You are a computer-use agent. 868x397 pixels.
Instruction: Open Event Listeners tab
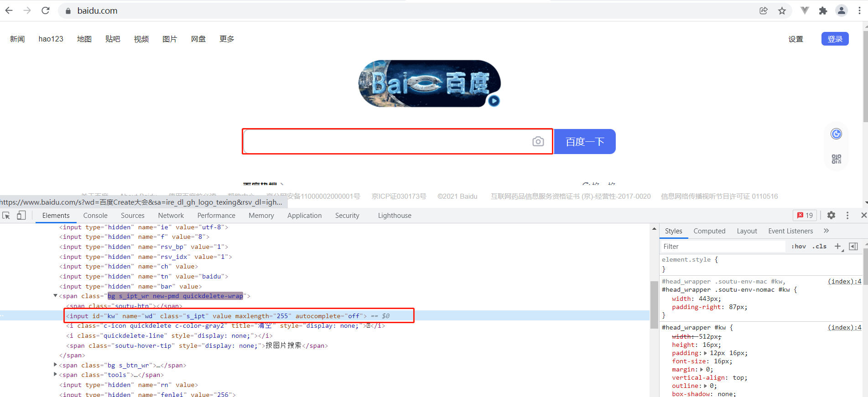click(x=790, y=231)
